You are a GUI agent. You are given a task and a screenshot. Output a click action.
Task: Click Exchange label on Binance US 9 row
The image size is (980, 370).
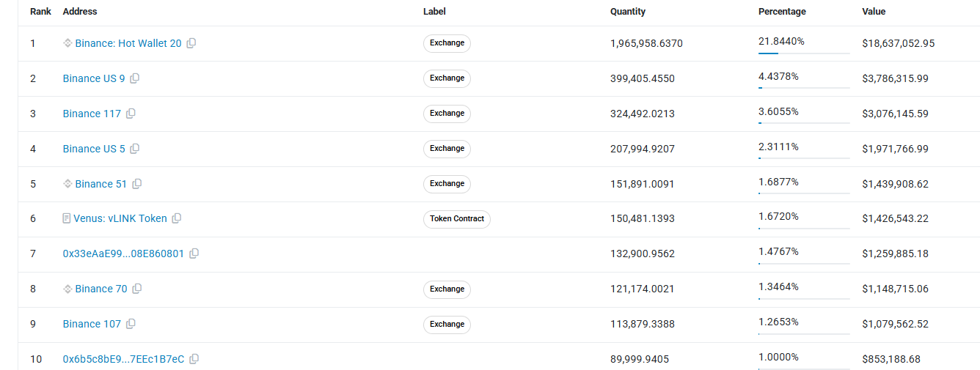(447, 78)
